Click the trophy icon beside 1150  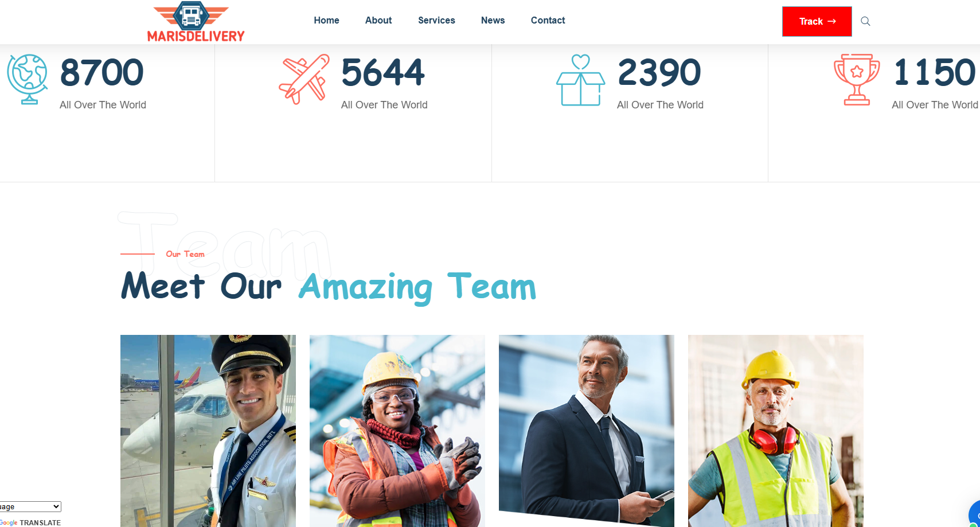pyautogui.click(x=857, y=80)
